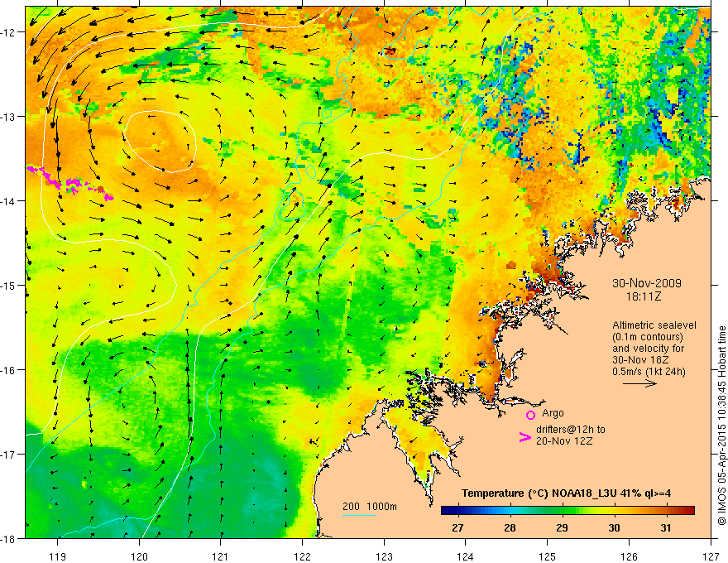The width and height of the screenshot is (728, 563).
Task: Click the time text 18:11Z
Action: coord(643,296)
